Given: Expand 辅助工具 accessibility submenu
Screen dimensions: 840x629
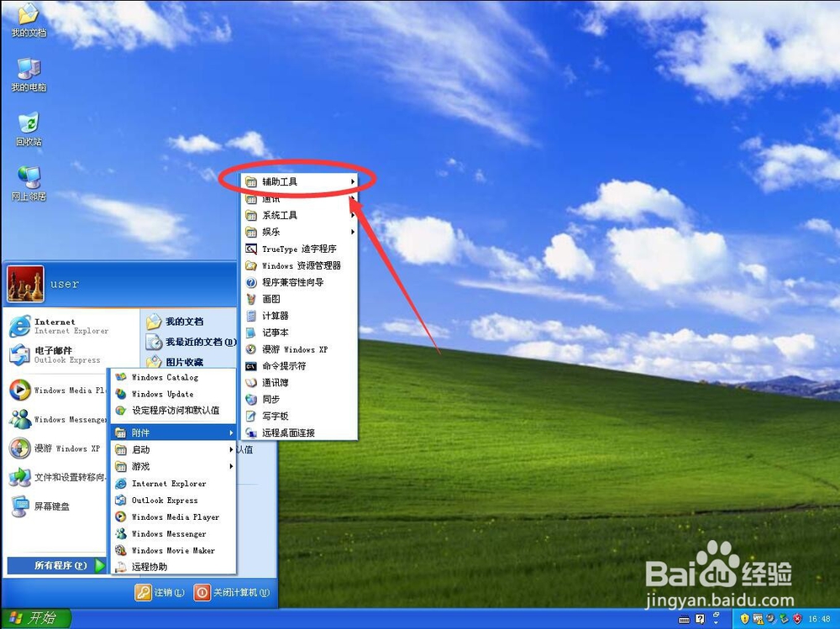Looking at the screenshot, I should pyautogui.click(x=300, y=182).
